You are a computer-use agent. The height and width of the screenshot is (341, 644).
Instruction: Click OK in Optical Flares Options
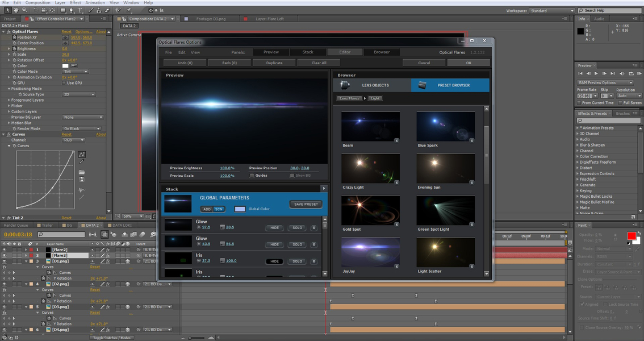coord(469,63)
